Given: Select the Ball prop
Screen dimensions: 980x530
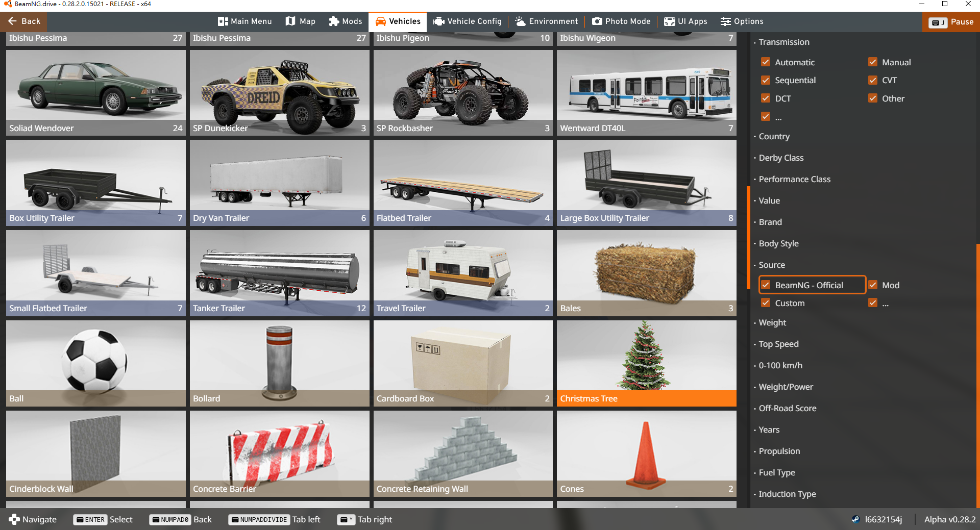Looking at the screenshot, I should click(x=96, y=363).
